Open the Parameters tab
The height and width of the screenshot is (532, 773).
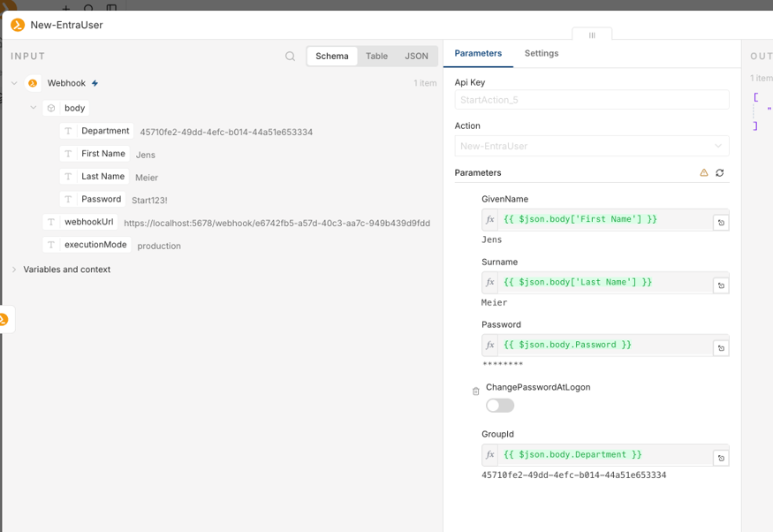[478, 53]
